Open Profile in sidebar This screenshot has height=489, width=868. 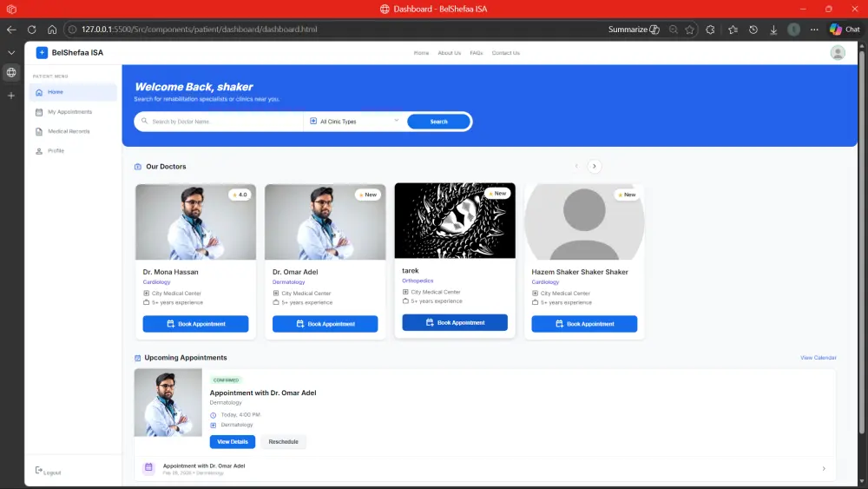pos(73,150)
